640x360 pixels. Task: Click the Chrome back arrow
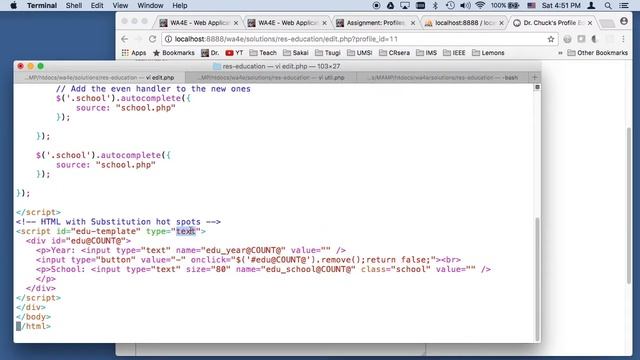(x=124, y=39)
